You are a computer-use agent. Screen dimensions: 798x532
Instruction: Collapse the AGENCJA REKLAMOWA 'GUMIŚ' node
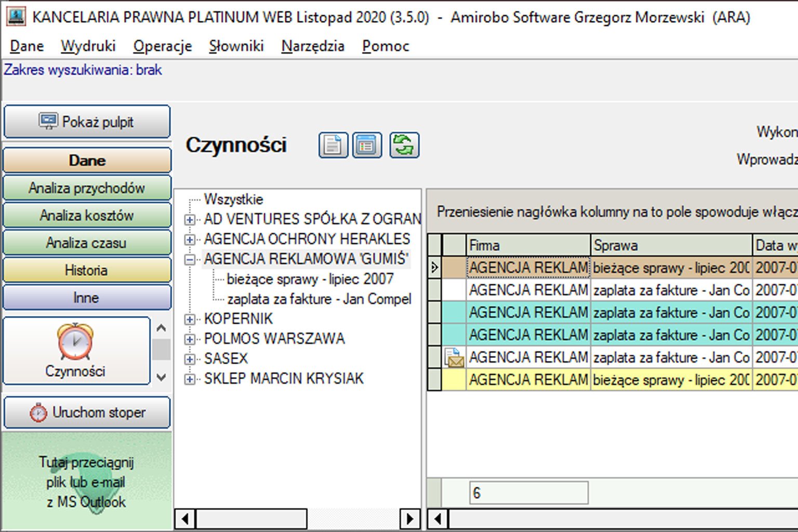pos(190,259)
